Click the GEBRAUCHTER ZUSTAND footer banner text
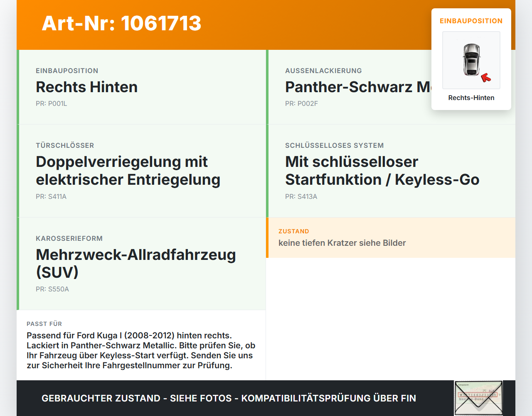The width and height of the screenshot is (532, 416). 229,399
